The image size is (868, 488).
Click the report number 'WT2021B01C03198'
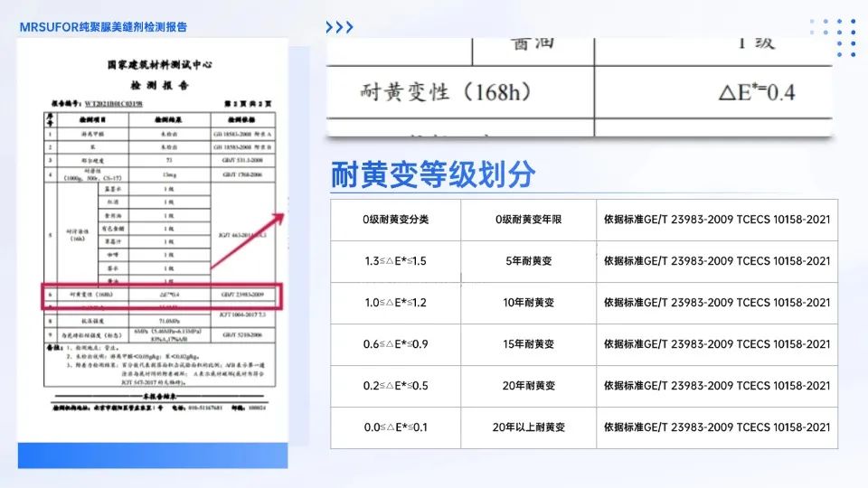pos(114,103)
